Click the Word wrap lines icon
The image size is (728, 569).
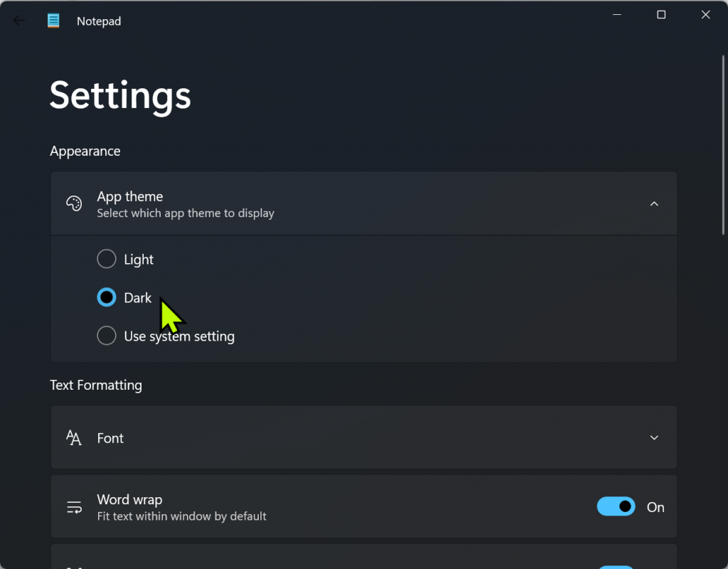pos(74,507)
